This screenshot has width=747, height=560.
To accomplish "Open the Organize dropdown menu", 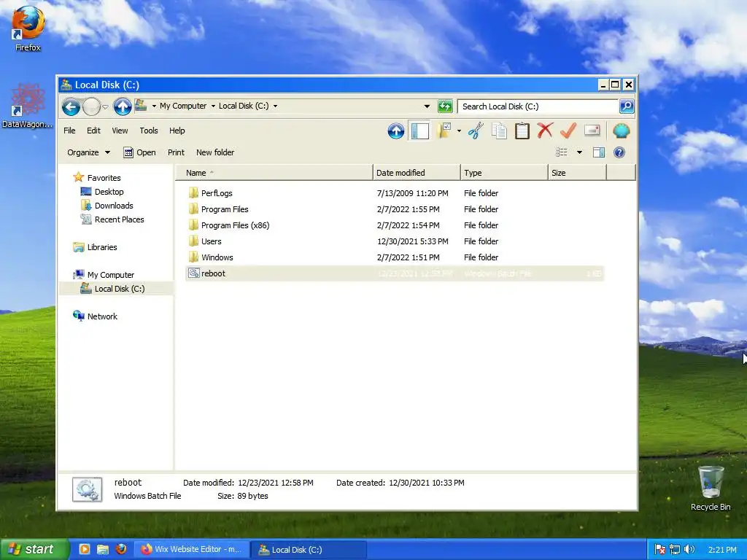I will click(88, 152).
